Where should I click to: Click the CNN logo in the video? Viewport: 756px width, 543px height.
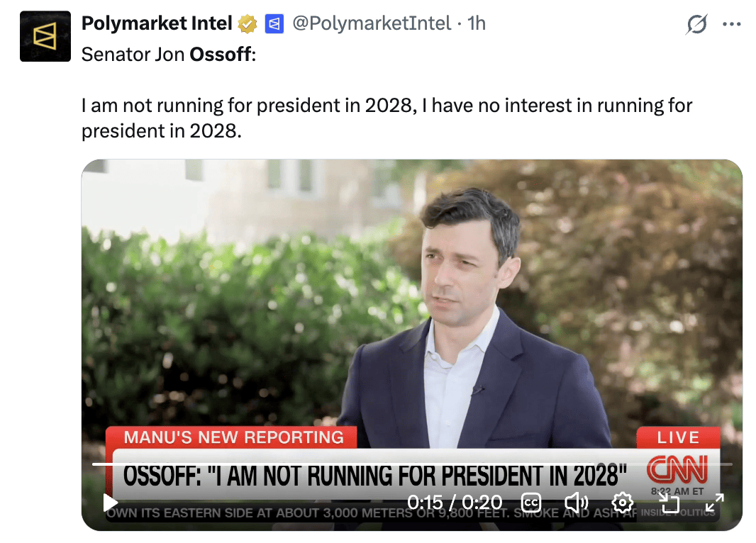(x=677, y=469)
